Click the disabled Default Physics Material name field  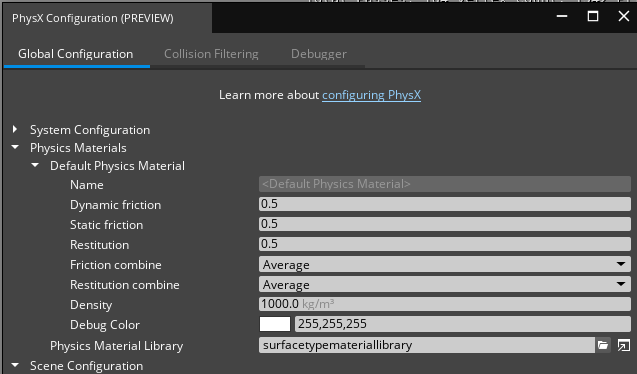pos(445,184)
